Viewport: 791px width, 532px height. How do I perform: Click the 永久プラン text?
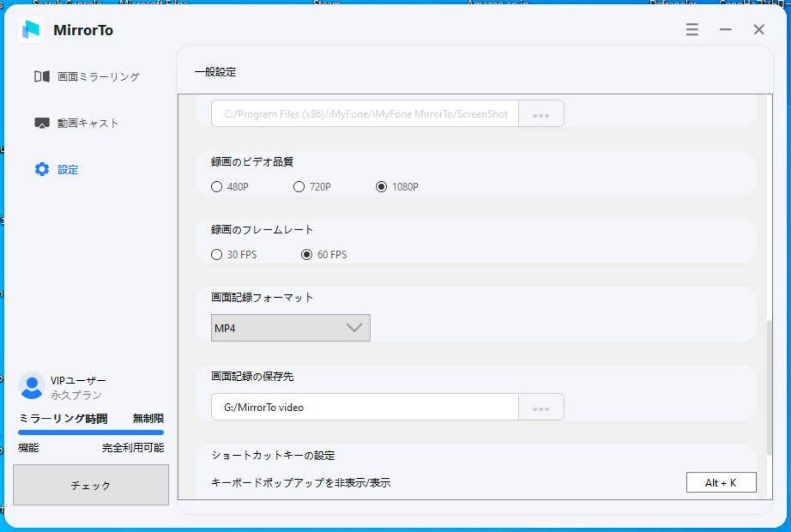pyautogui.click(x=76, y=395)
